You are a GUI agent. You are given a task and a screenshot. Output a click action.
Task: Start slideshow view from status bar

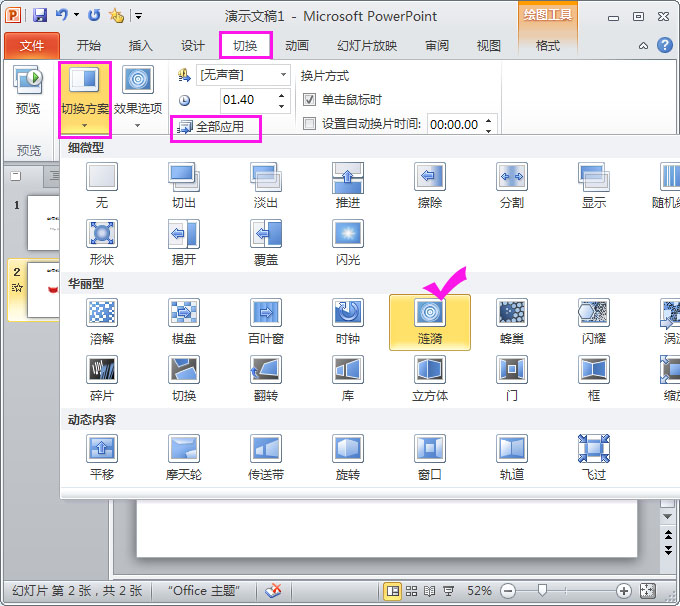(x=448, y=590)
